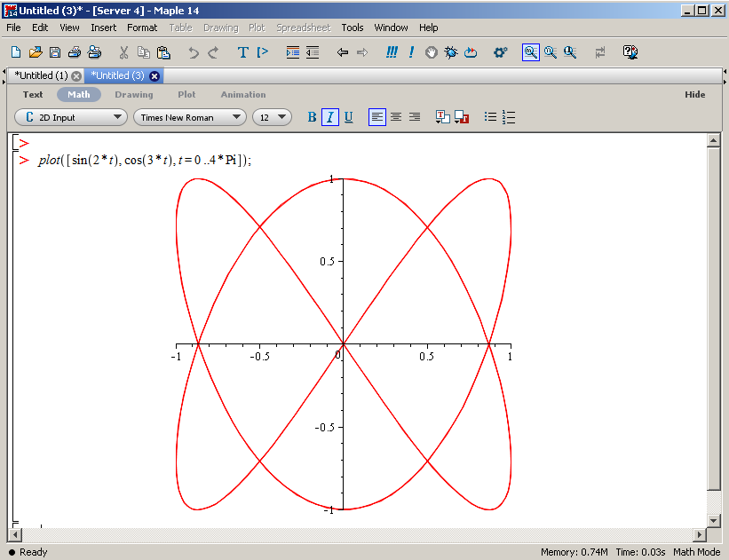Click vertical scrollbar down arrow
The height and width of the screenshot is (560, 729).
(714, 520)
